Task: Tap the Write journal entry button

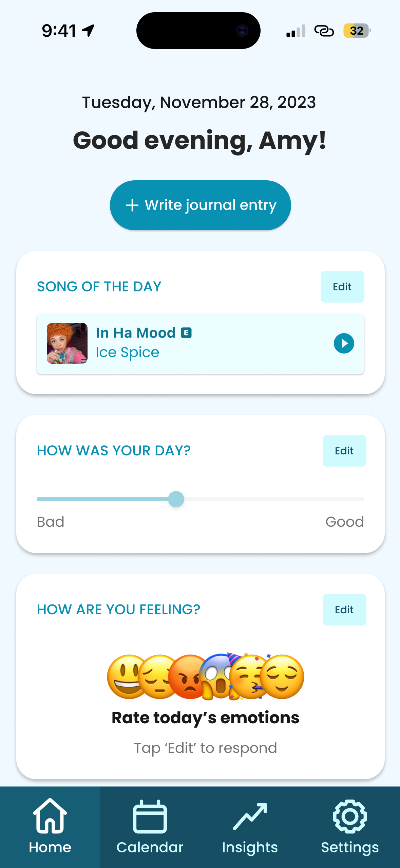Action: [200, 205]
